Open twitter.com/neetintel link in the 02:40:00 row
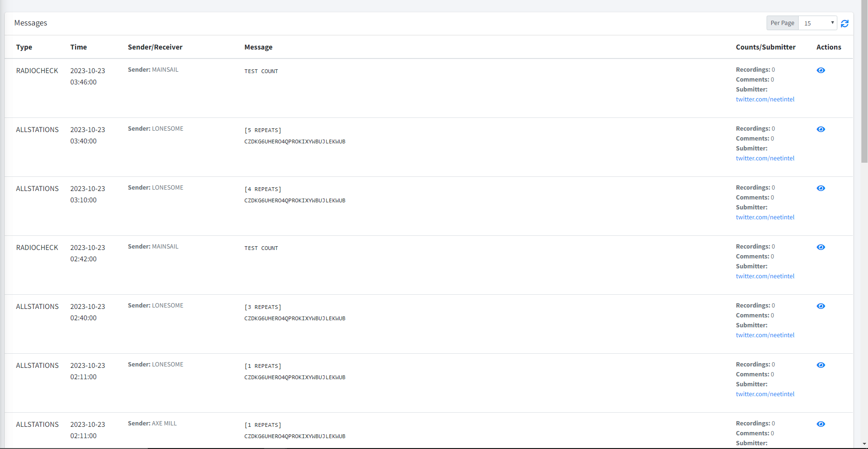Screen dimensions: 868x449 tap(765, 335)
